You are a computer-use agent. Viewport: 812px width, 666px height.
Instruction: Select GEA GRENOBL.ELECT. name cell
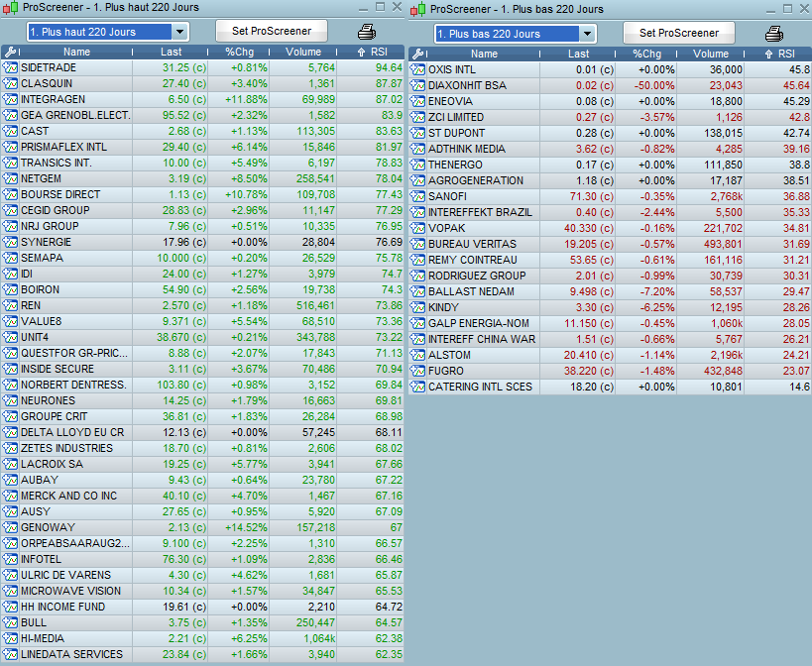click(x=75, y=115)
